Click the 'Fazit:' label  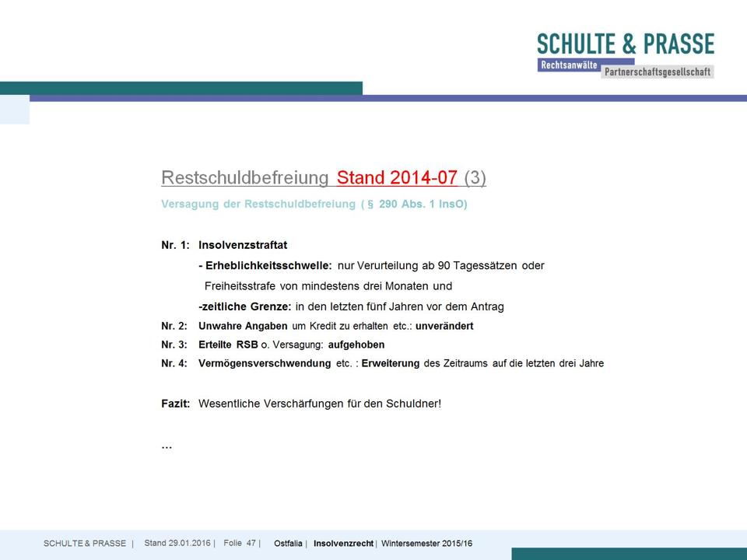[x=176, y=404]
